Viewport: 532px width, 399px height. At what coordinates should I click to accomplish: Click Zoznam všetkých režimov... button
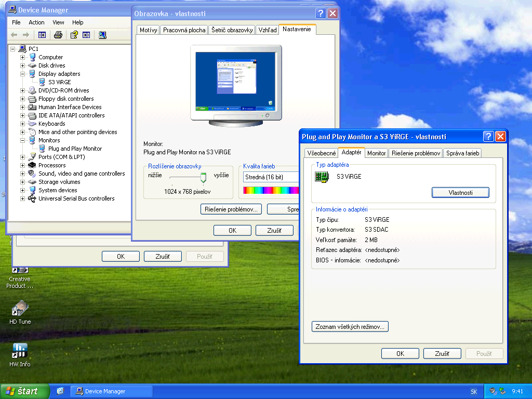(350, 327)
